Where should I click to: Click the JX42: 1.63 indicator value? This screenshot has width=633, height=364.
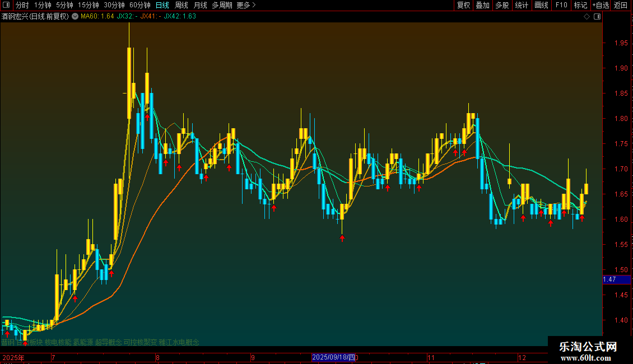pyautogui.click(x=180, y=16)
